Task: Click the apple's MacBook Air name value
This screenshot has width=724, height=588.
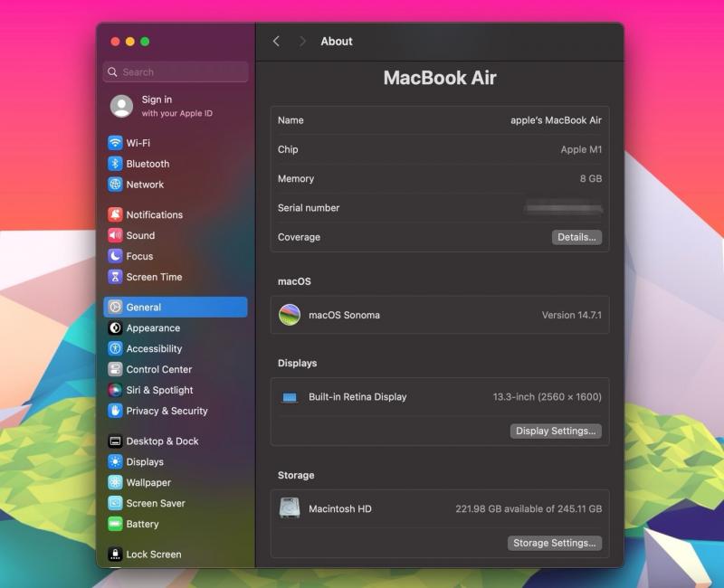Action: pos(556,120)
